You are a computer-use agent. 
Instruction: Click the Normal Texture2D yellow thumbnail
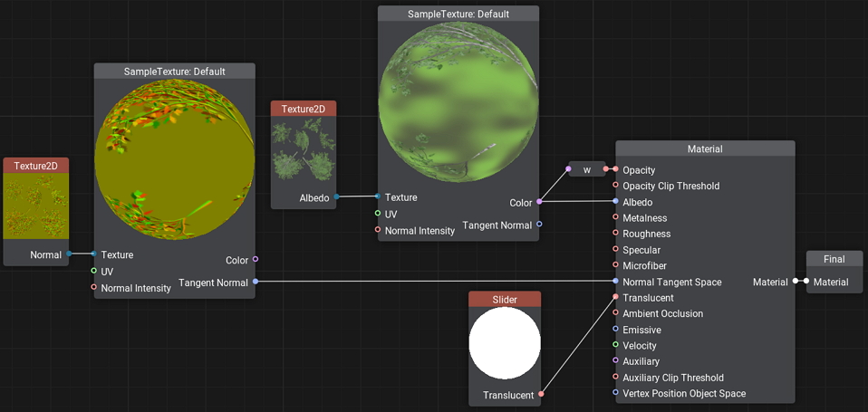(x=35, y=206)
